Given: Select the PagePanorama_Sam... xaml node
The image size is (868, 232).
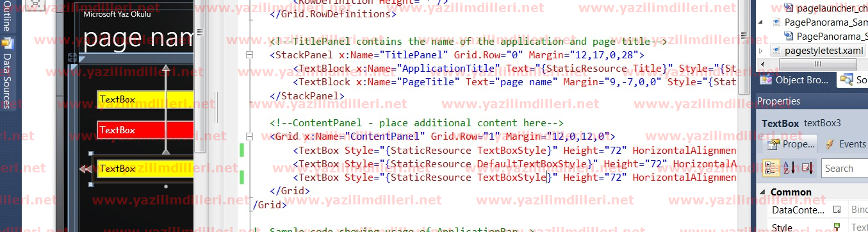Looking at the screenshot, I should pyautogui.click(x=820, y=22).
